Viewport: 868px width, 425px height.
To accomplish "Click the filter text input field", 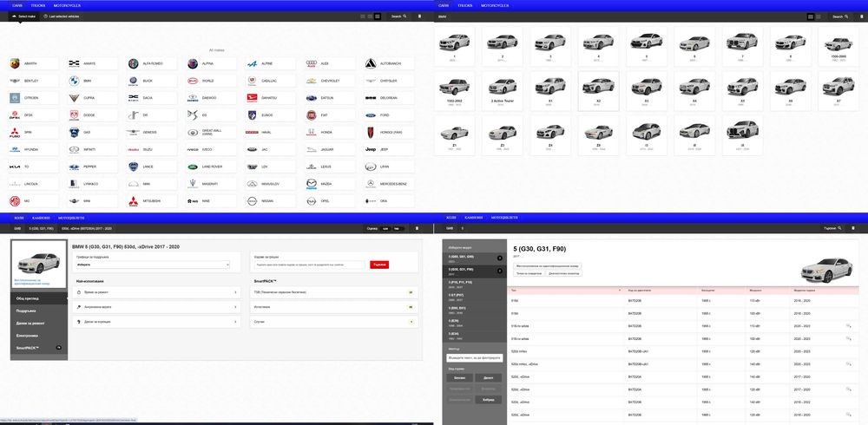I will coord(475,358).
